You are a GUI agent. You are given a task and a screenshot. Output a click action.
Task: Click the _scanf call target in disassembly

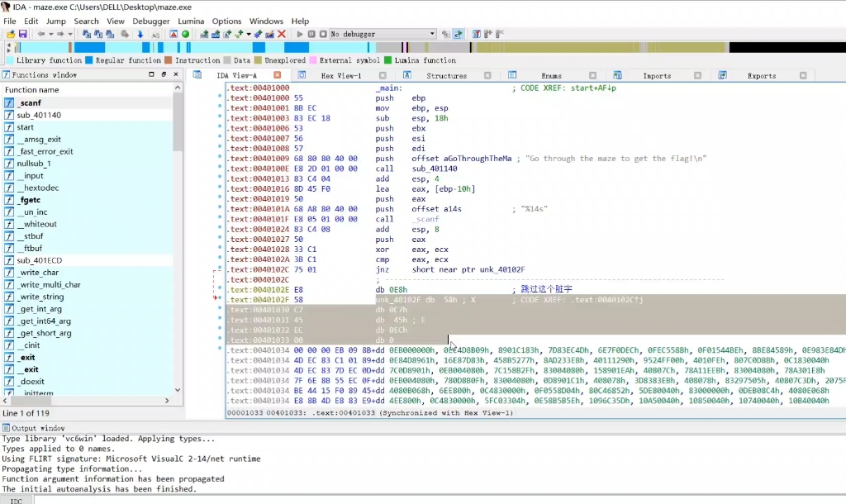(x=425, y=219)
